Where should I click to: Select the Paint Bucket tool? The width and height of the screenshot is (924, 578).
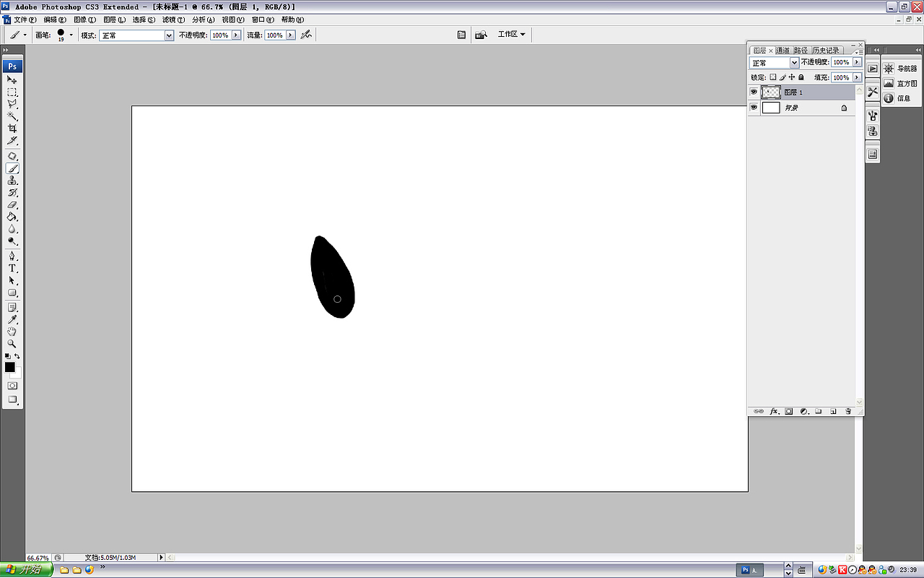coord(12,217)
